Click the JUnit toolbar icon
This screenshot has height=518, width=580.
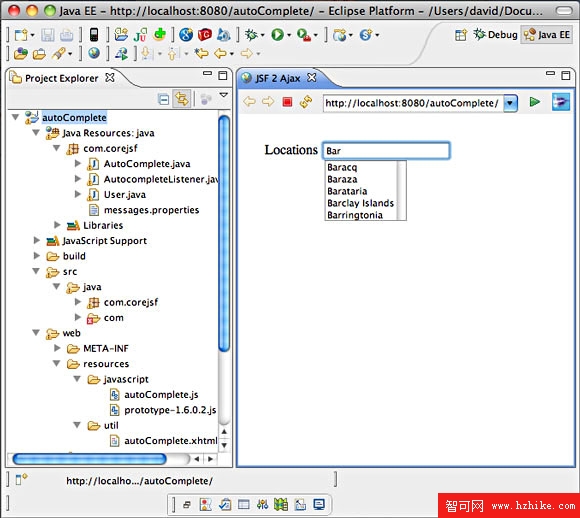[140, 35]
